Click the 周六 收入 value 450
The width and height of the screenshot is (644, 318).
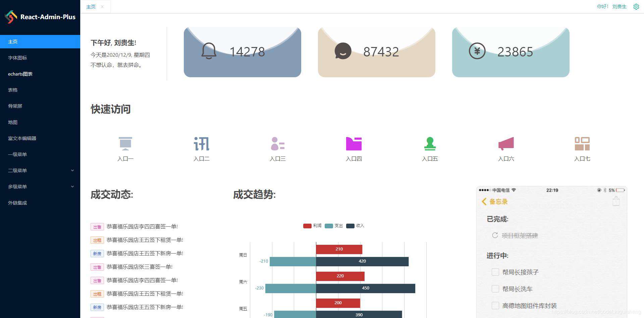[366, 288]
